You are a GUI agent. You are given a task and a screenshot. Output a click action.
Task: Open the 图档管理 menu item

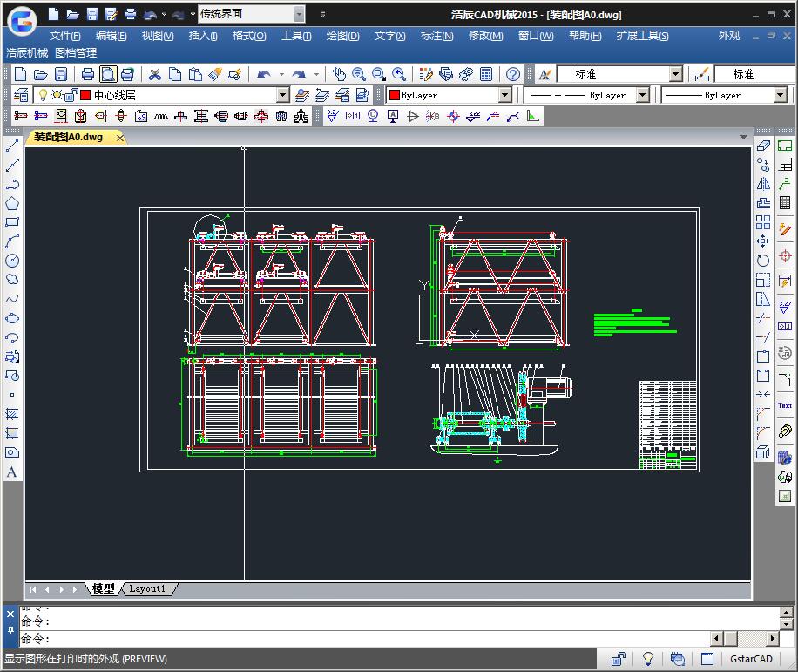[76, 53]
